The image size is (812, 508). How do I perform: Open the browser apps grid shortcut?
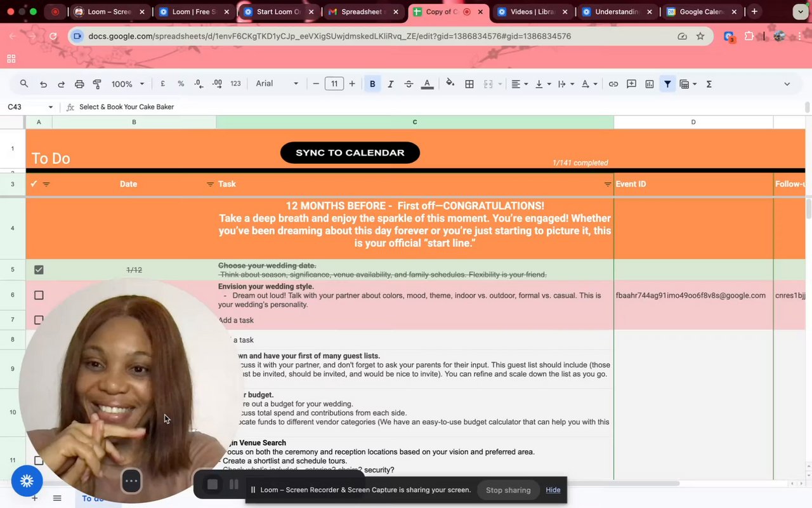pyautogui.click(x=11, y=59)
